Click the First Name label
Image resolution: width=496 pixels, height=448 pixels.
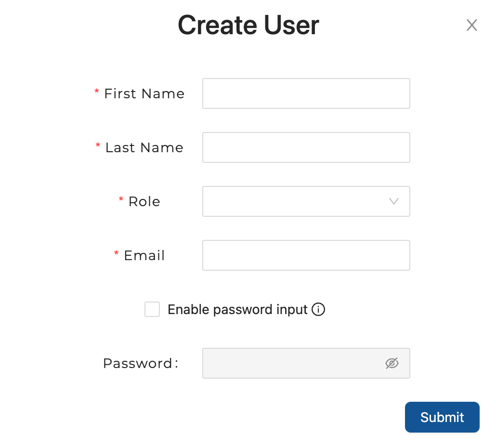click(x=144, y=93)
